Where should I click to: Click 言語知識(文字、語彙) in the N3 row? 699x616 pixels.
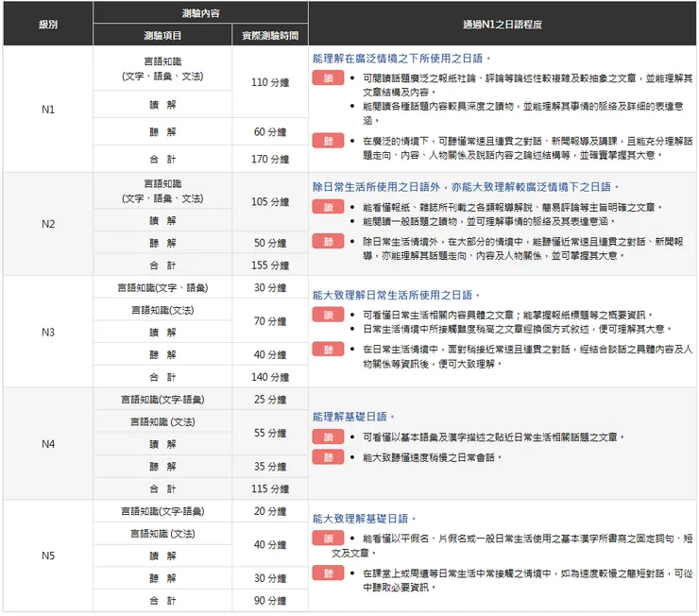162,288
